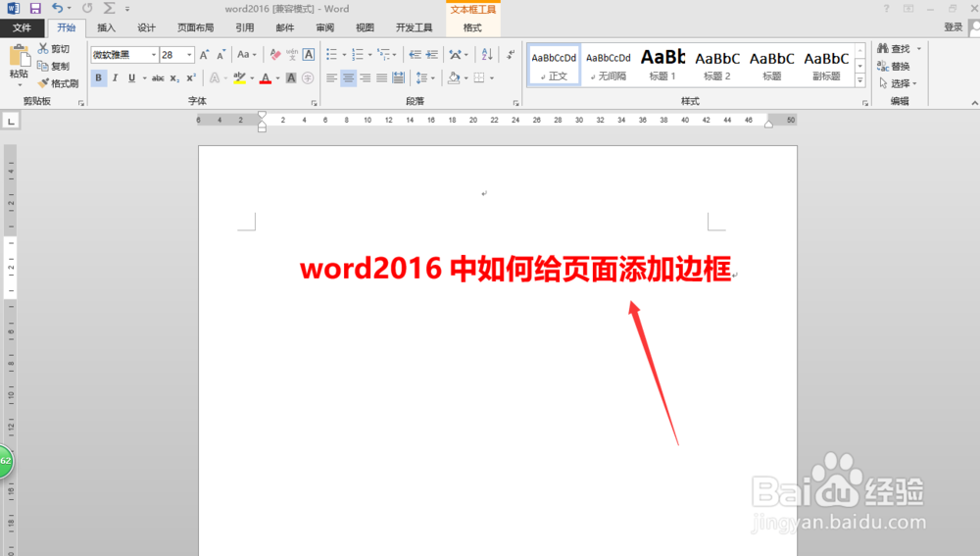Click the redo/repeat icon in the quick access toolbar
Screen dimensions: 980x556
[x=87, y=8]
